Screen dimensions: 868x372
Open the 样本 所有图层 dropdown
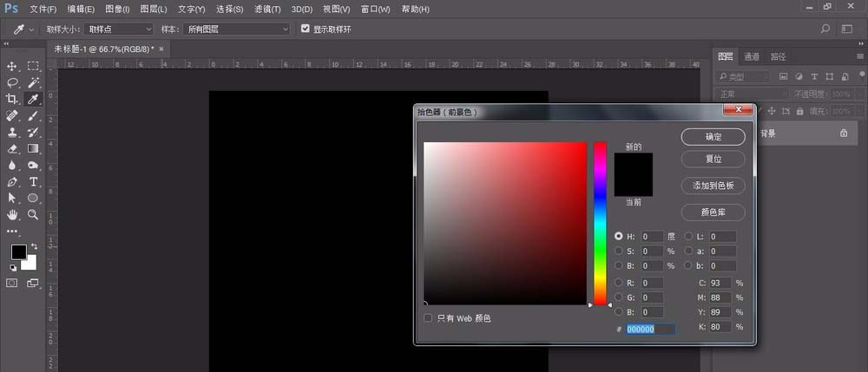pyautogui.click(x=236, y=29)
